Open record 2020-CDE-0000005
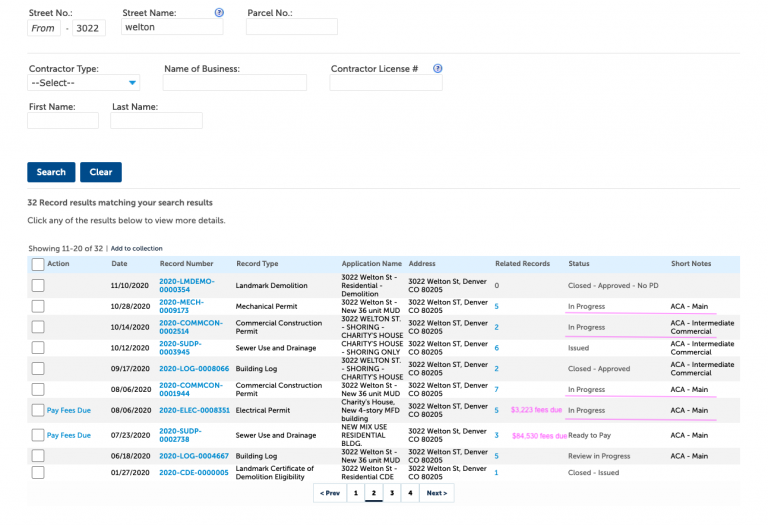The image size is (768, 525). 194,473
